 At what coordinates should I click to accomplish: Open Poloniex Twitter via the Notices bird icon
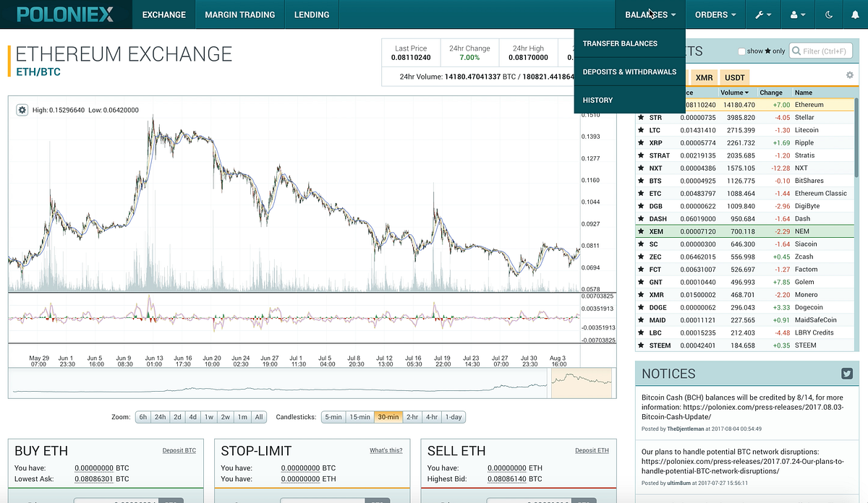[x=846, y=374]
